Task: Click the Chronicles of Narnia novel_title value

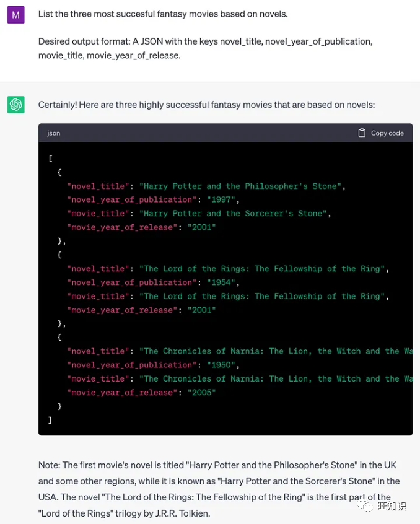Action: [276, 351]
